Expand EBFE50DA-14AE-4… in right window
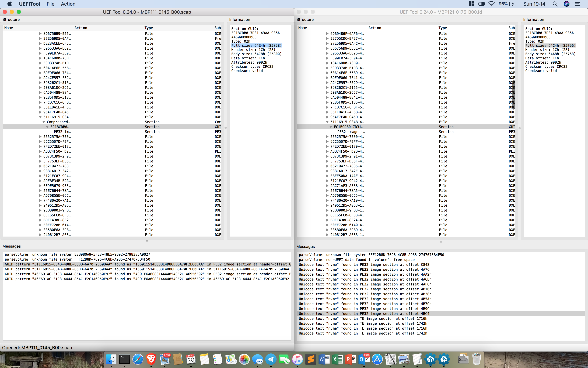The width and height of the screenshot is (588, 368). point(327,176)
